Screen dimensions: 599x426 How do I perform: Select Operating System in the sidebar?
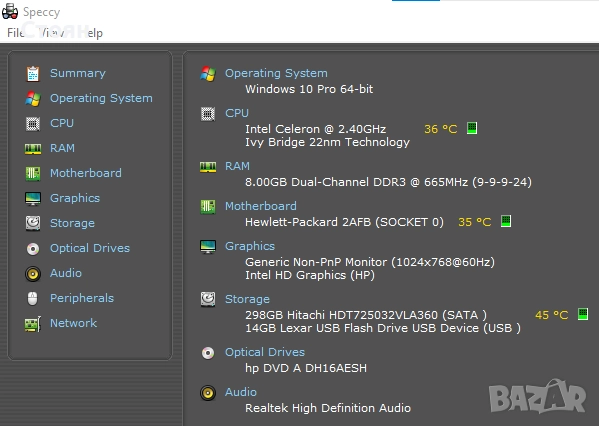click(x=101, y=98)
